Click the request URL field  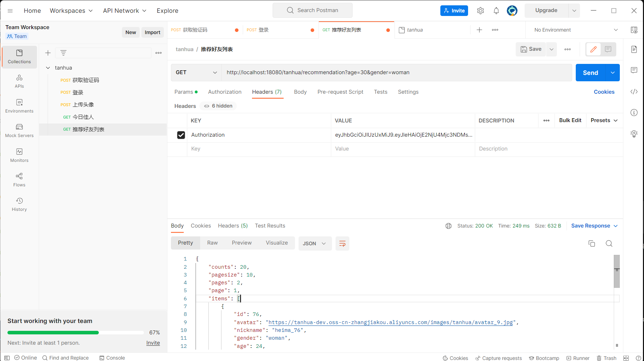397,72
